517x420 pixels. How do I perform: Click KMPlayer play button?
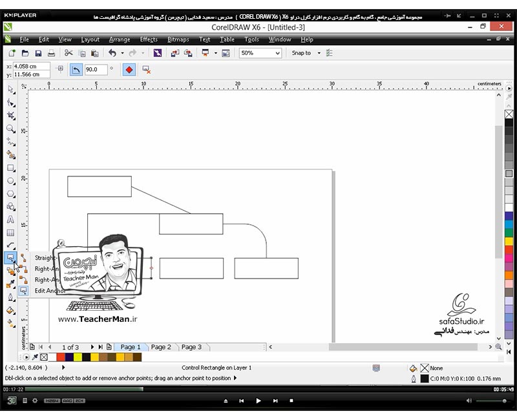(258, 401)
